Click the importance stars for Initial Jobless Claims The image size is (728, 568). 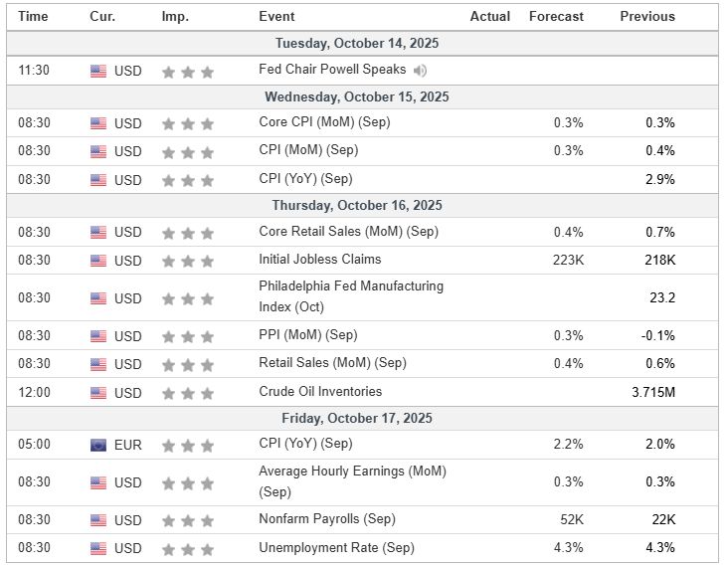188,261
